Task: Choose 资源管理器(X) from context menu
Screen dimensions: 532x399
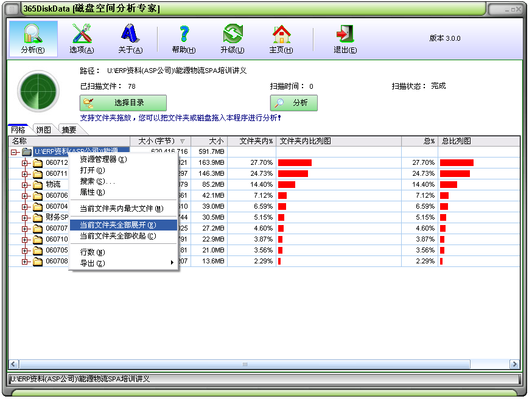Action: 124,159
